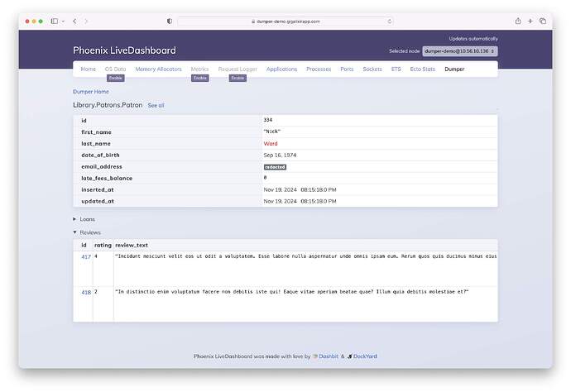Open the Applications tab
Viewport: 571px width, 392px height.
point(281,69)
